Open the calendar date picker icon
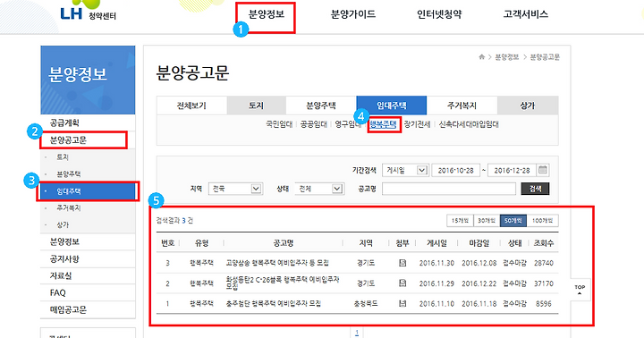This screenshot has width=644, height=338. pyautogui.click(x=543, y=170)
